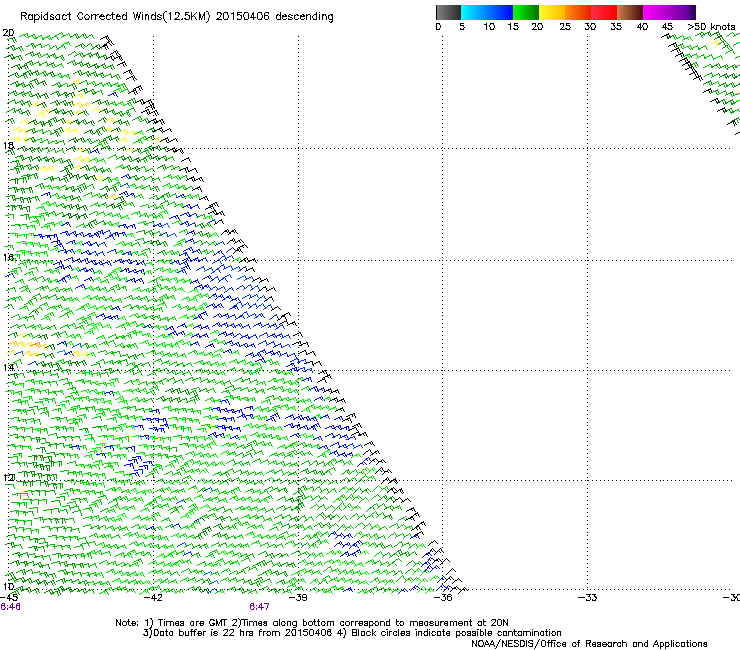Click the longitude label '-36'
Screen dimensions: 740x650
(442, 598)
